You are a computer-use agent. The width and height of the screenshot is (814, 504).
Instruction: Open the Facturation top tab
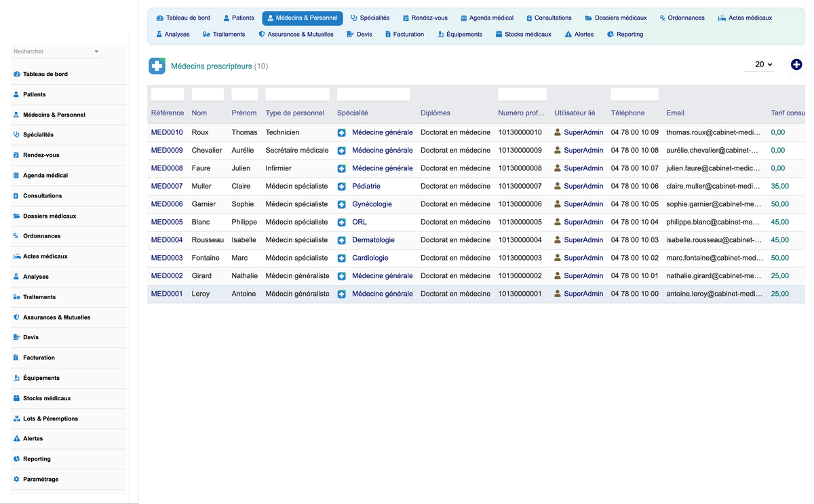(404, 34)
